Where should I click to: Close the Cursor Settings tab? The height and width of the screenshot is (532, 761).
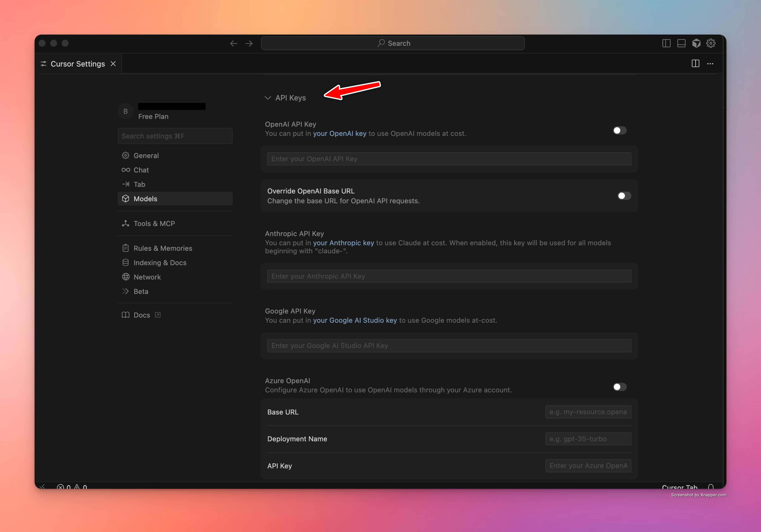[x=113, y=64]
